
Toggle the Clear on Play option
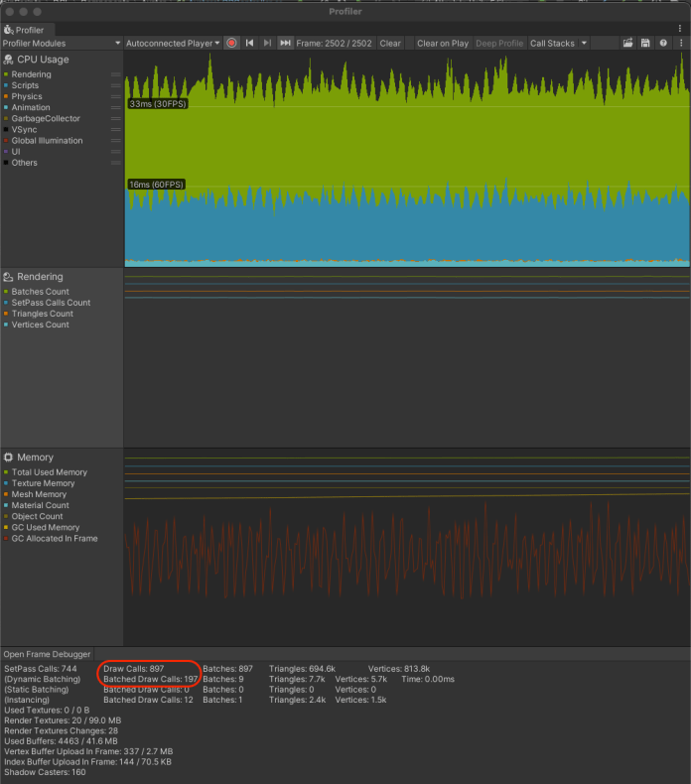point(443,44)
